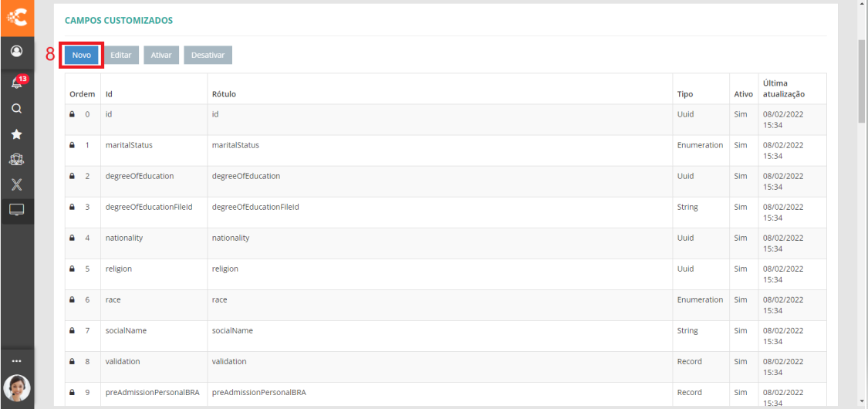Click the Novo button
This screenshot has width=868, height=409.
point(81,55)
